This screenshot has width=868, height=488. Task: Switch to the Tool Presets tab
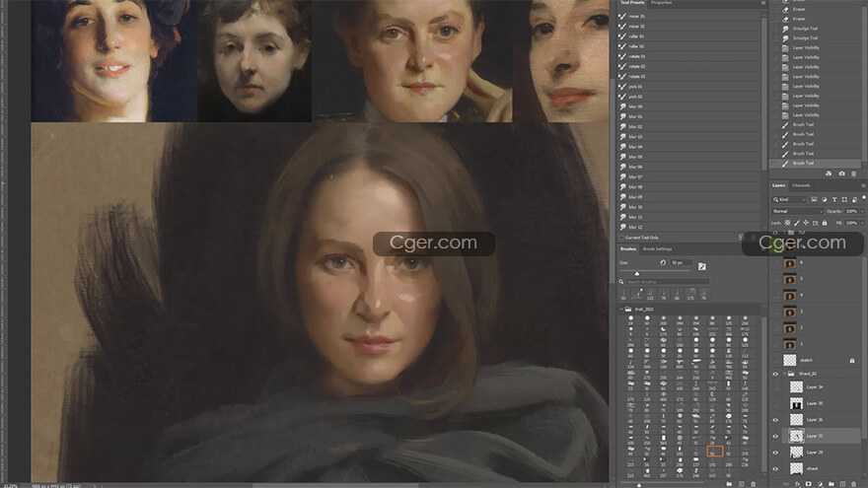pos(632,3)
